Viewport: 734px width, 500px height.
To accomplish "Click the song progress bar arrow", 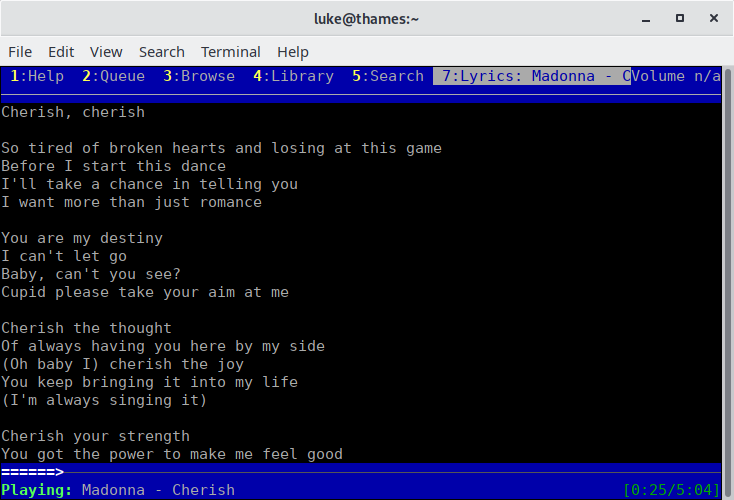I will coord(32,472).
